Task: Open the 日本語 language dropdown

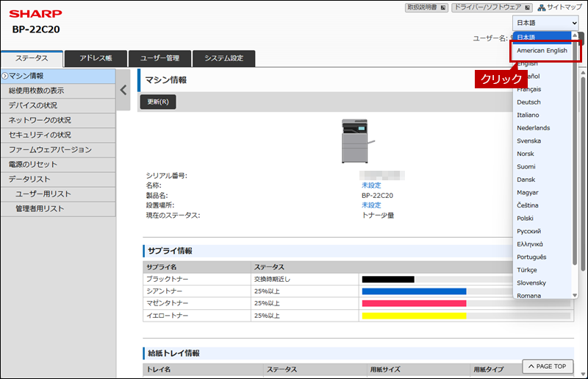Action: tap(545, 23)
